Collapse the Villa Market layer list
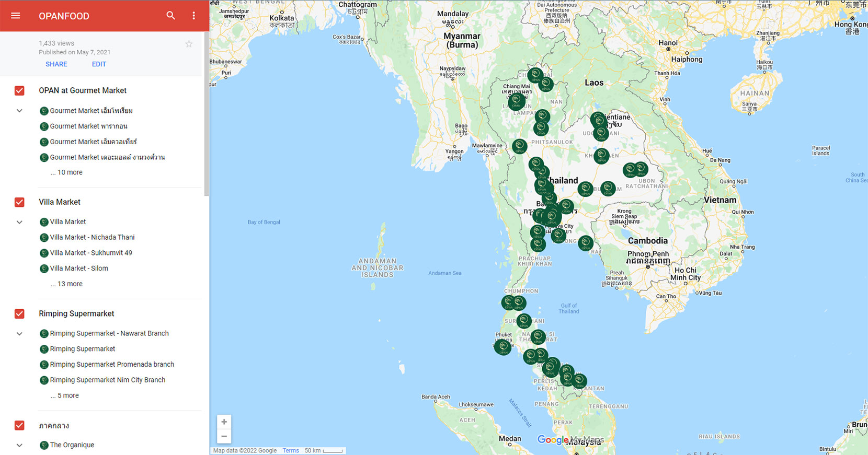This screenshot has height=455, width=868. pyautogui.click(x=19, y=222)
